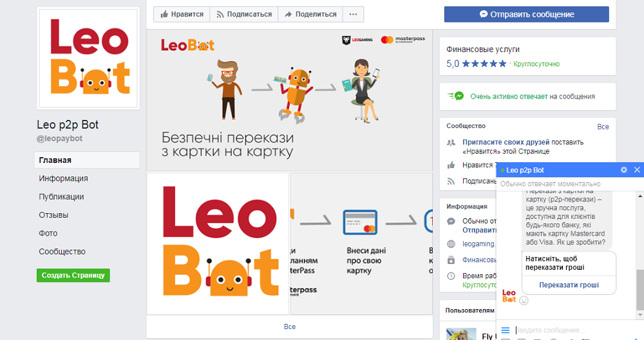644x340 pixels.
Task: Click Подписаться to follow the page
Action: coord(244,14)
